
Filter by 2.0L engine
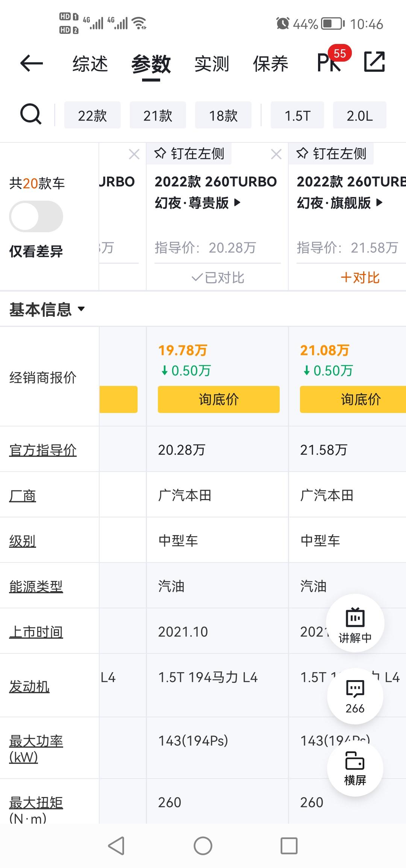coord(360,115)
